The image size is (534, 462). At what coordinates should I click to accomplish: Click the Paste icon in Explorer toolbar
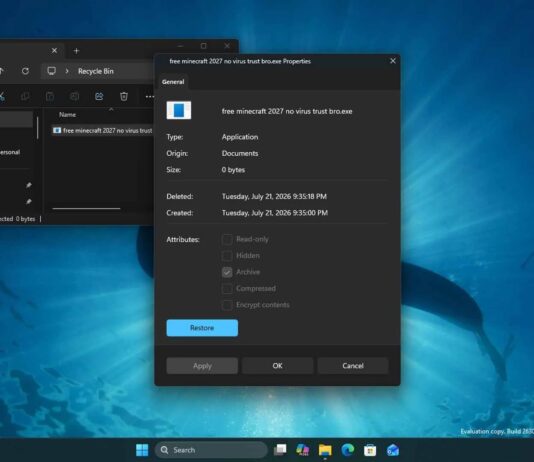click(50, 96)
